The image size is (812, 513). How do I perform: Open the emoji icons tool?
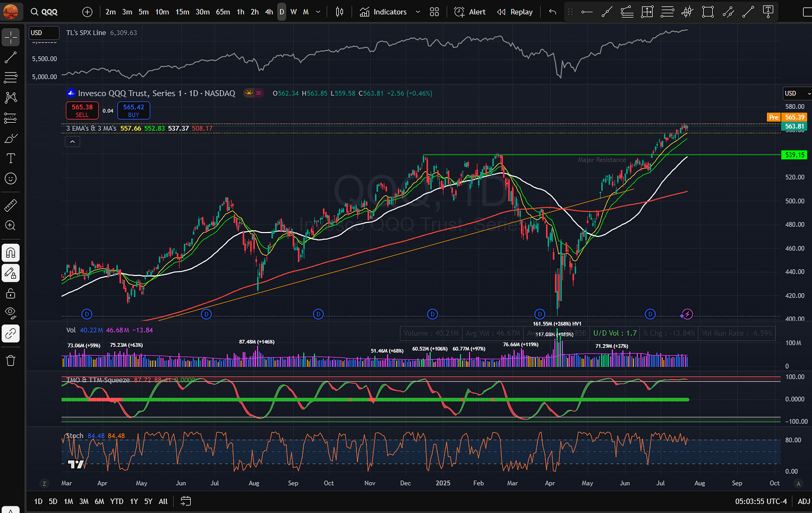11,178
